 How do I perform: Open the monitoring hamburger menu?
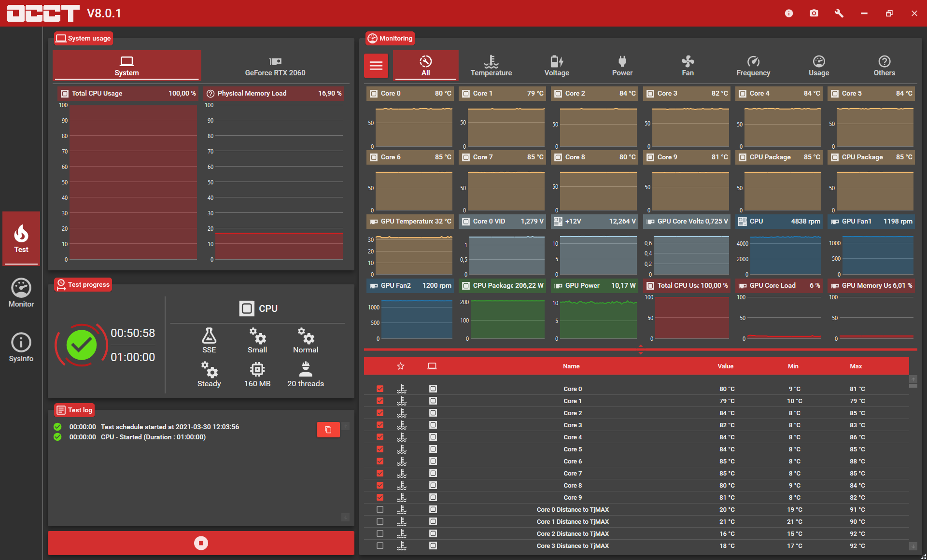click(376, 66)
